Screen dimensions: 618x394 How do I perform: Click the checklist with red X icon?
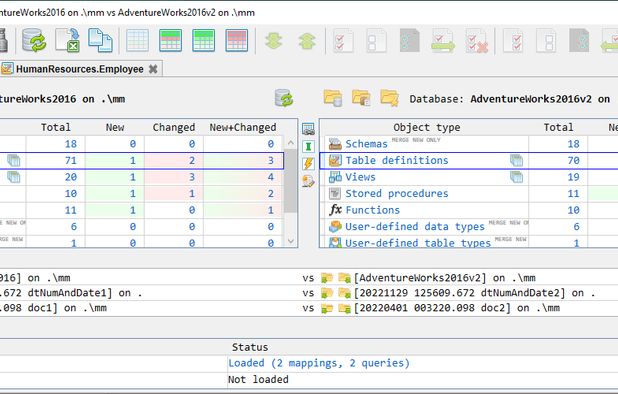pyautogui.click(x=477, y=40)
